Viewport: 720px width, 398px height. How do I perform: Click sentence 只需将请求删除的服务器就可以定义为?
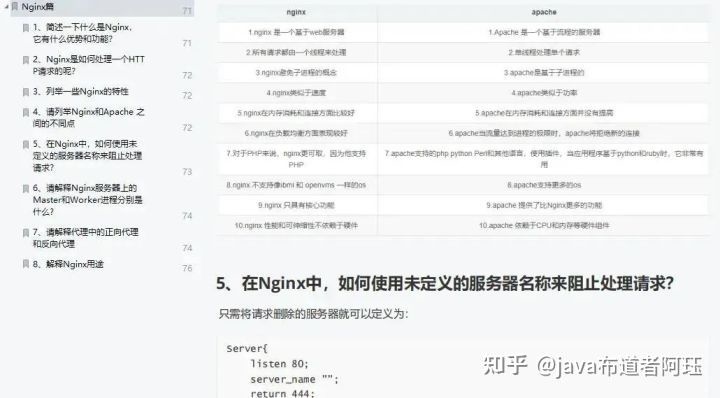tap(313, 314)
